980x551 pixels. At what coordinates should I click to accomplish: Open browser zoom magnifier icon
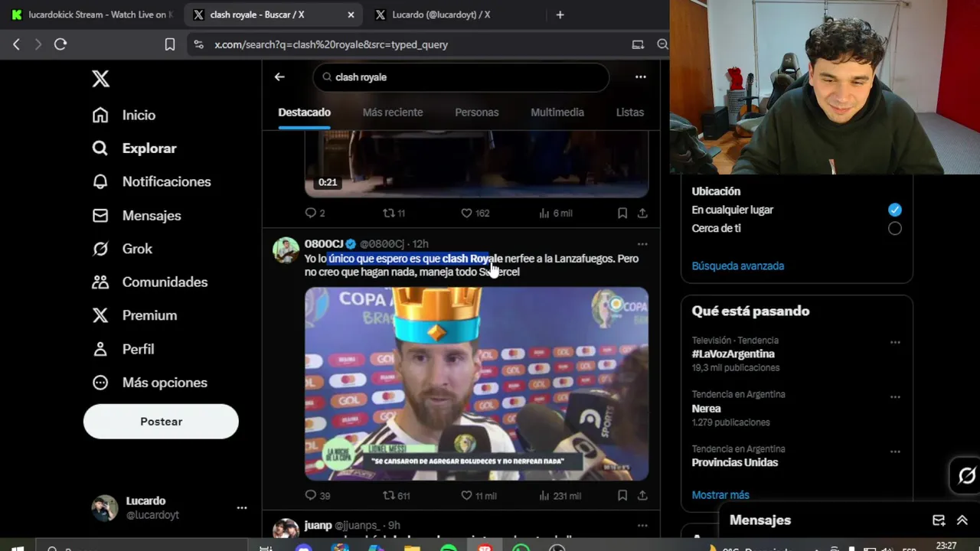pos(662,44)
